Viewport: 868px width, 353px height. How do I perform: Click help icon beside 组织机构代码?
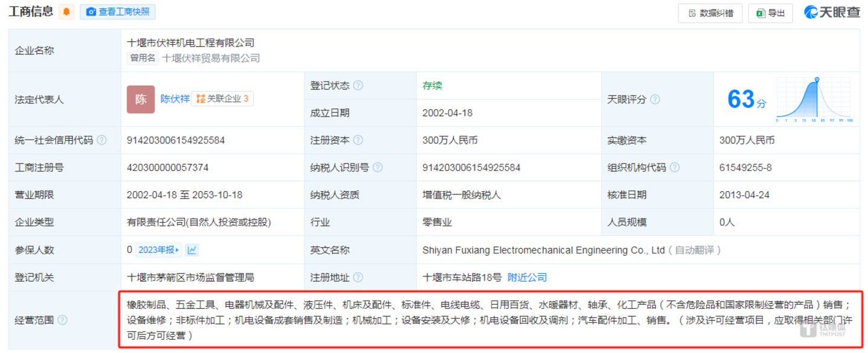[674, 168]
